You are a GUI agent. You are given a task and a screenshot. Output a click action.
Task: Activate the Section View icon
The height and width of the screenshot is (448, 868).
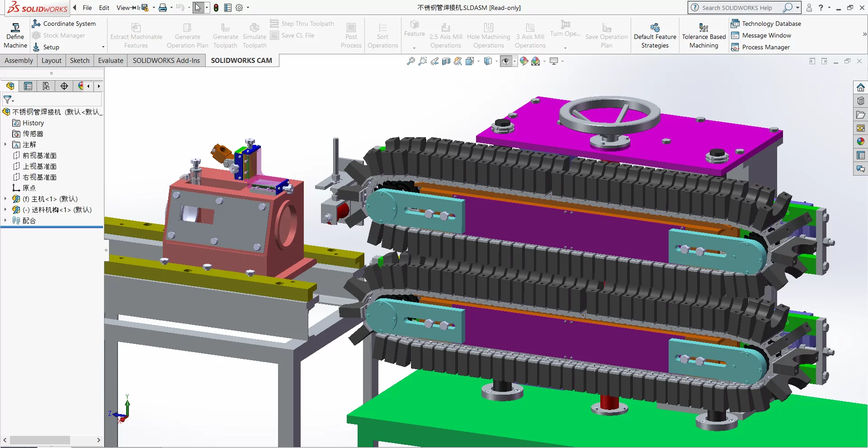tap(446, 61)
